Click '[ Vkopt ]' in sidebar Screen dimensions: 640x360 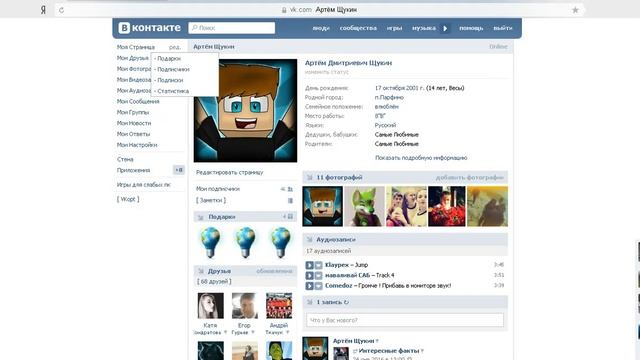(128, 199)
